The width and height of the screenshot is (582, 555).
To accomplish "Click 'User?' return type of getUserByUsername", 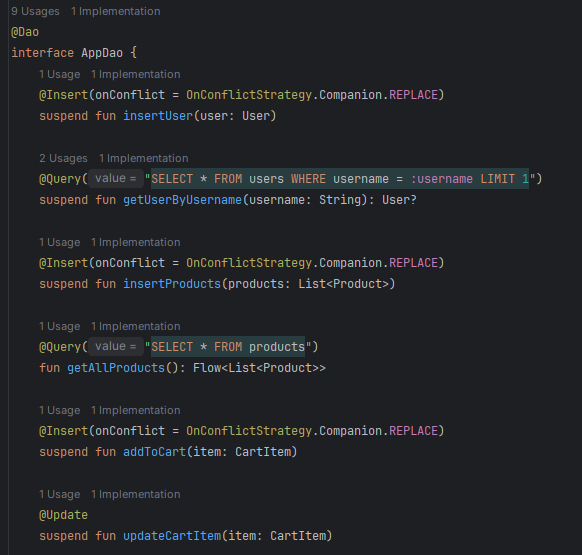I will 399,200.
